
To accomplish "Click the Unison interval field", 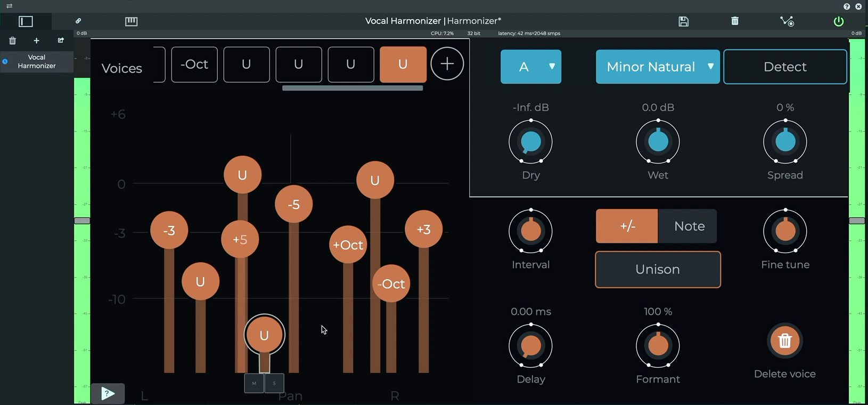I will click(x=658, y=270).
